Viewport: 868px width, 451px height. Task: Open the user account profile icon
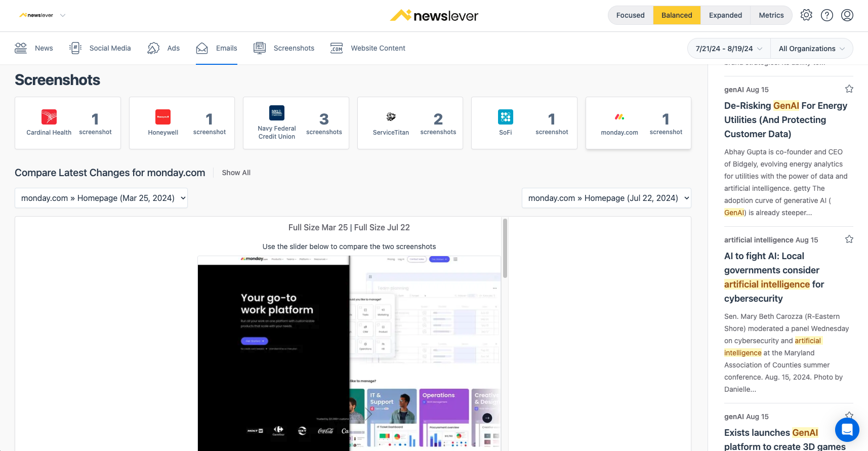[x=847, y=15]
